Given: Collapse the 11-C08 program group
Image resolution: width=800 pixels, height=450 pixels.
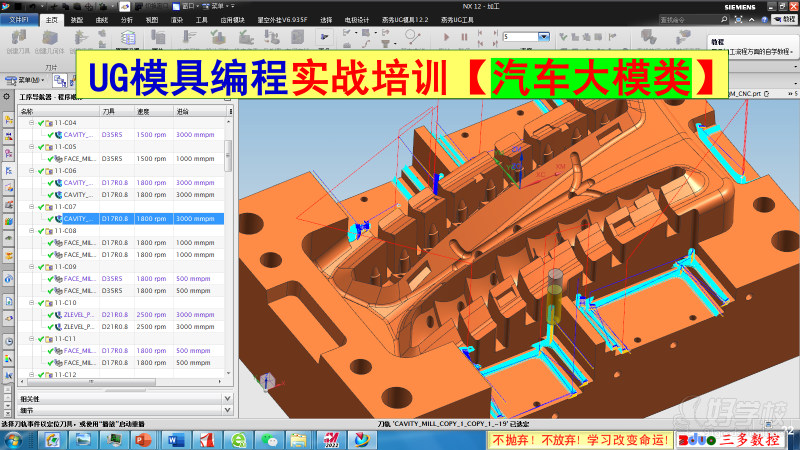Looking at the screenshot, I should pos(31,230).
